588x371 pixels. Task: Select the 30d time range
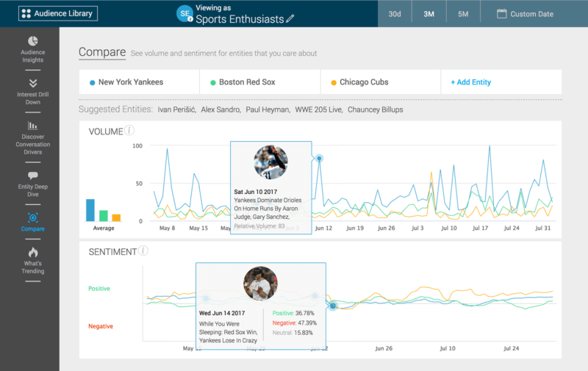395,14
